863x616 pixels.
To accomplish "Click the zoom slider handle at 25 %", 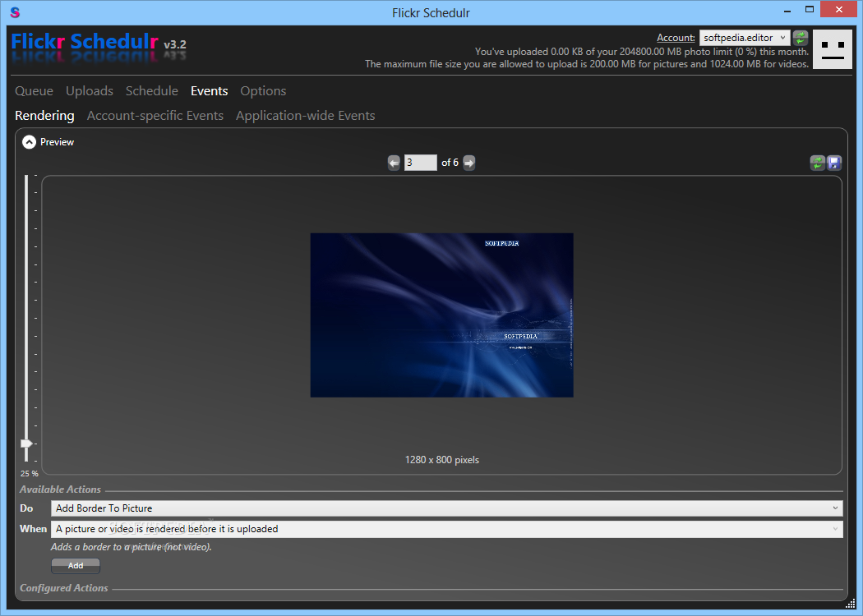I will coord(25,444).
